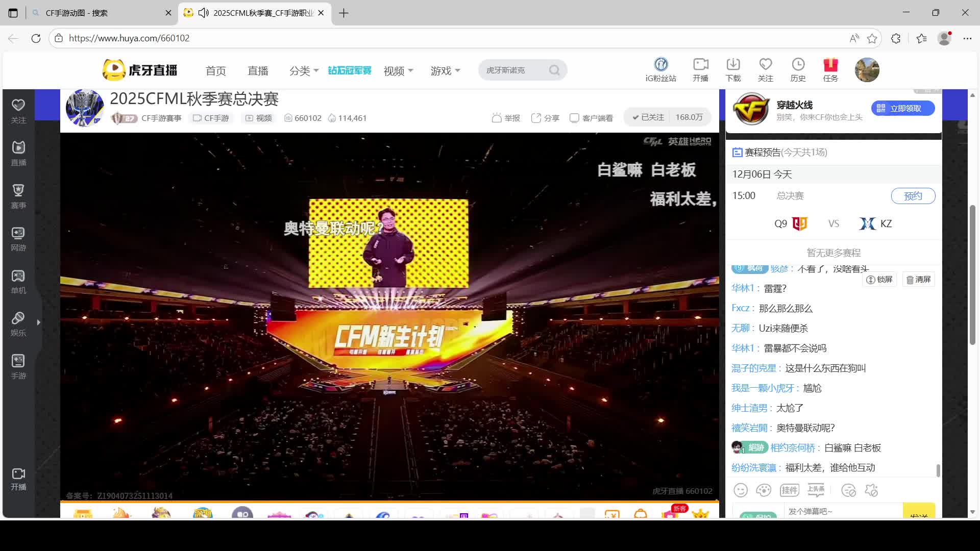
Task: Click the 赛事 trophy icon in sidebar
Action: (x=18, y=196)
